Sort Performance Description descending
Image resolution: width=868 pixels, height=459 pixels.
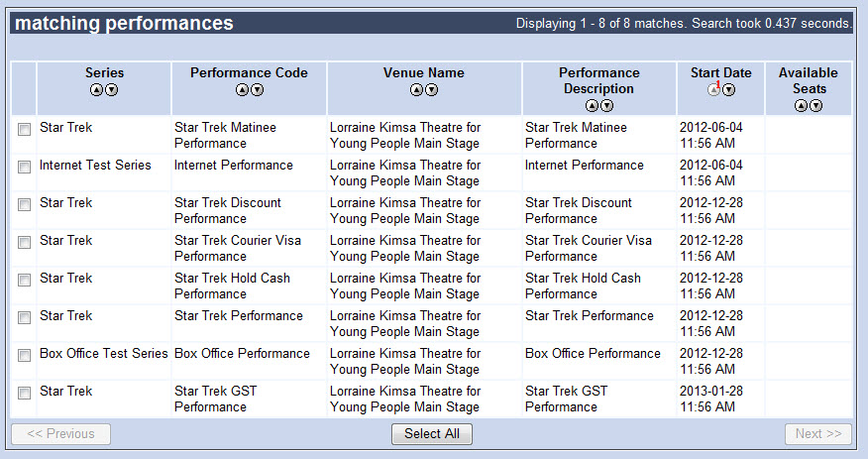click(x=607, y=106)
